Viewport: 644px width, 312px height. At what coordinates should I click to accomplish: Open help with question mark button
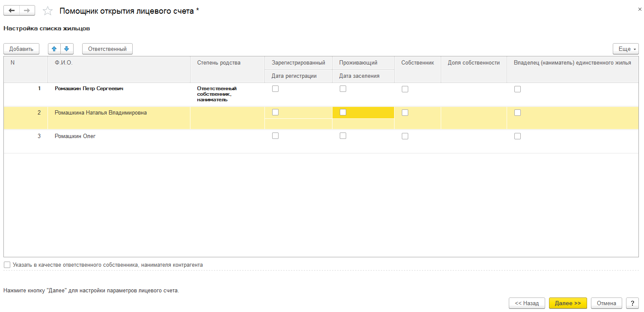pyautogui.click(x=632, y=303)
